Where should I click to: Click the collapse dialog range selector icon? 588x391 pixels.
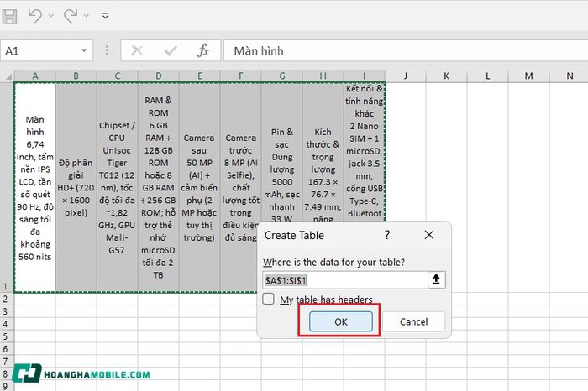coord(436,279)
